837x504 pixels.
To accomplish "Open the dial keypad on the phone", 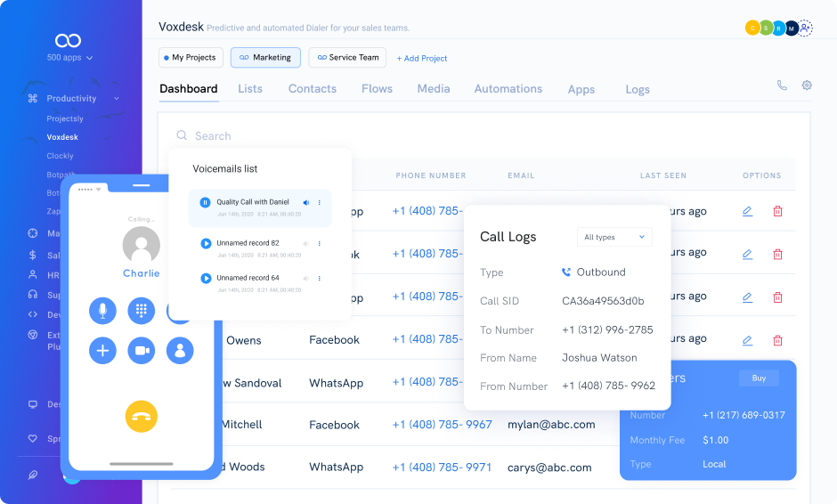I will coord(141,311).
